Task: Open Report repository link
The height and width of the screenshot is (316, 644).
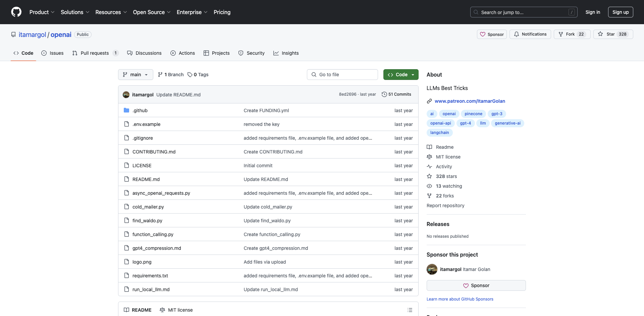Action: 445,206
